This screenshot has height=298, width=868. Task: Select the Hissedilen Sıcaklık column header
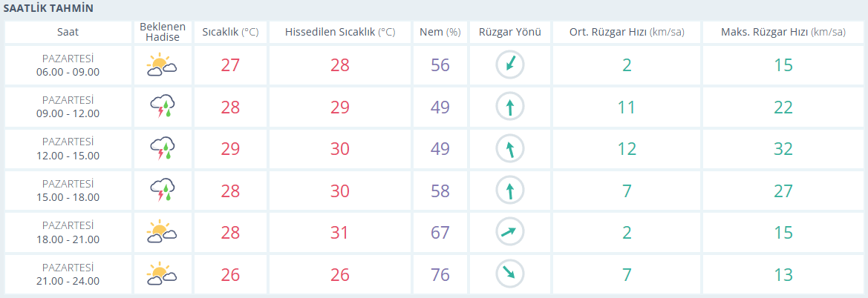pyautogui.click(x=340, y=32)
